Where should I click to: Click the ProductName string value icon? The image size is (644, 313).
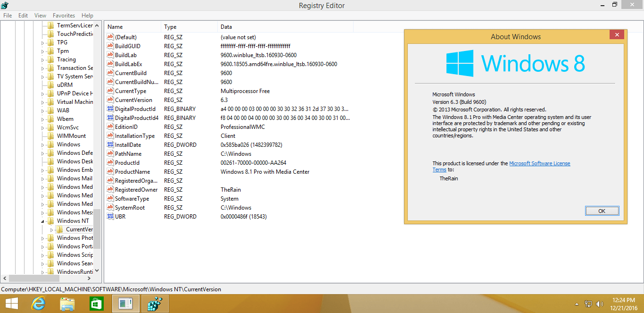(111, 172)
